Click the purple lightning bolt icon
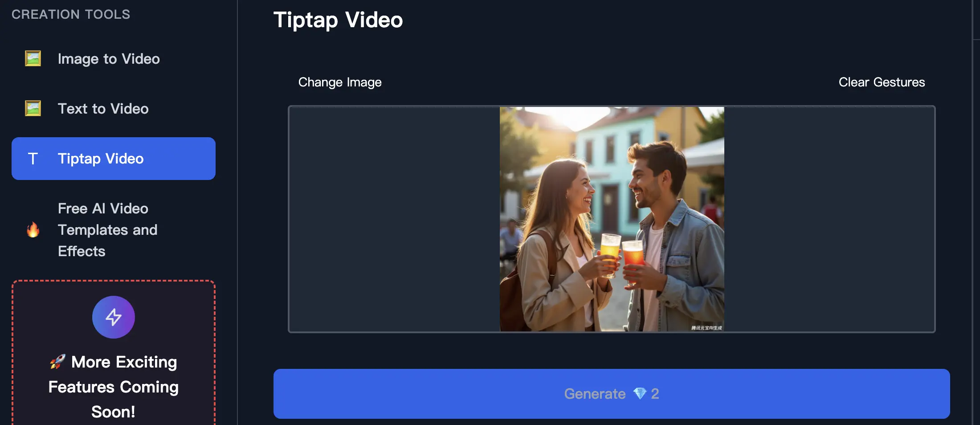The image size is (980, 425). [x=113, y=317]
